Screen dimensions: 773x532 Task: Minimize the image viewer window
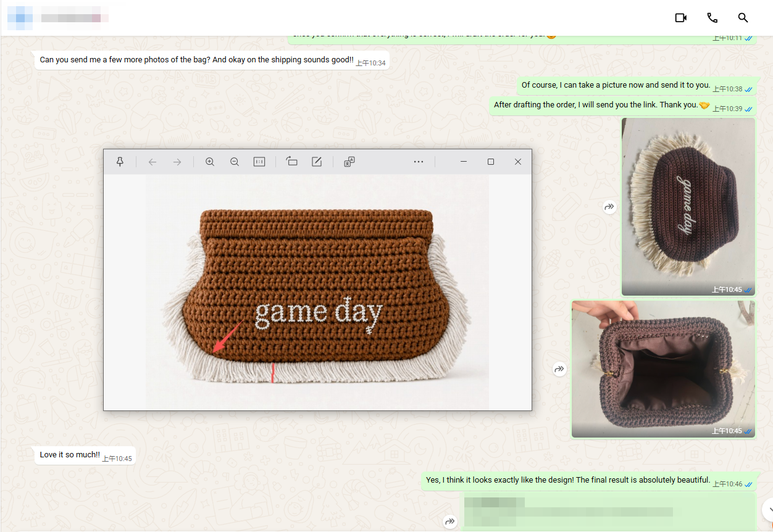(x=464, y=162)
